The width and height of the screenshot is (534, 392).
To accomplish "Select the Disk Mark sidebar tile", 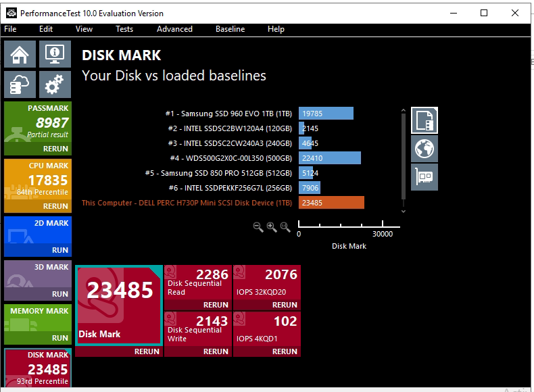I will pyautogui.click(x=38, y=368).
